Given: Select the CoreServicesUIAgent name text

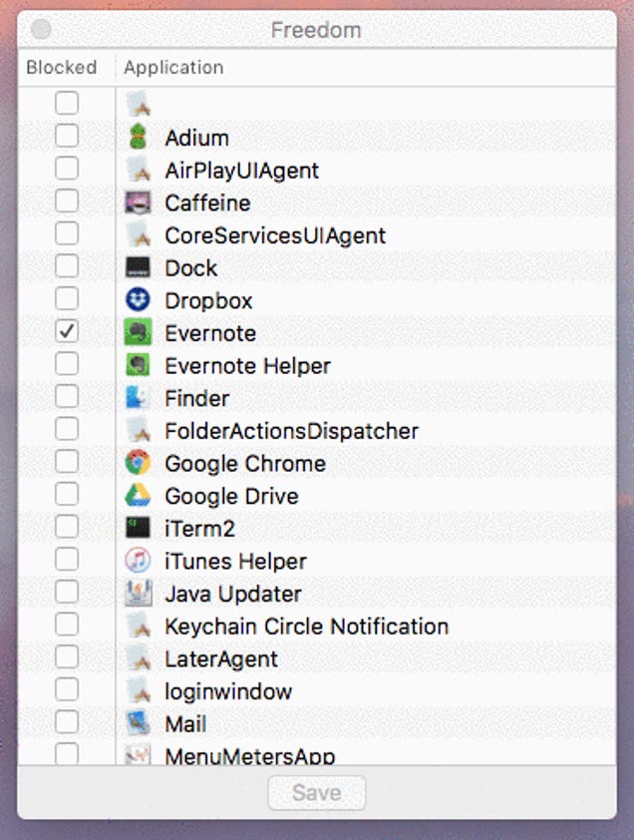Looking at the screenshot, I should click(275, 235).
